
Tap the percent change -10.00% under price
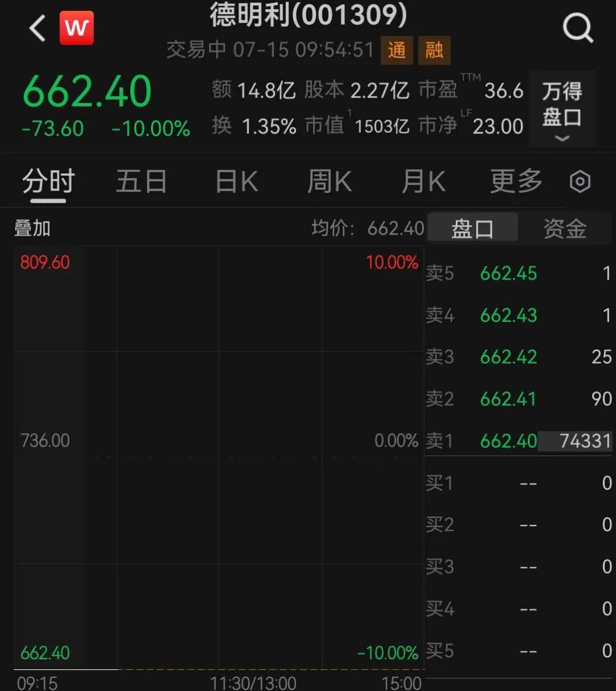click(x=151, y=129)
